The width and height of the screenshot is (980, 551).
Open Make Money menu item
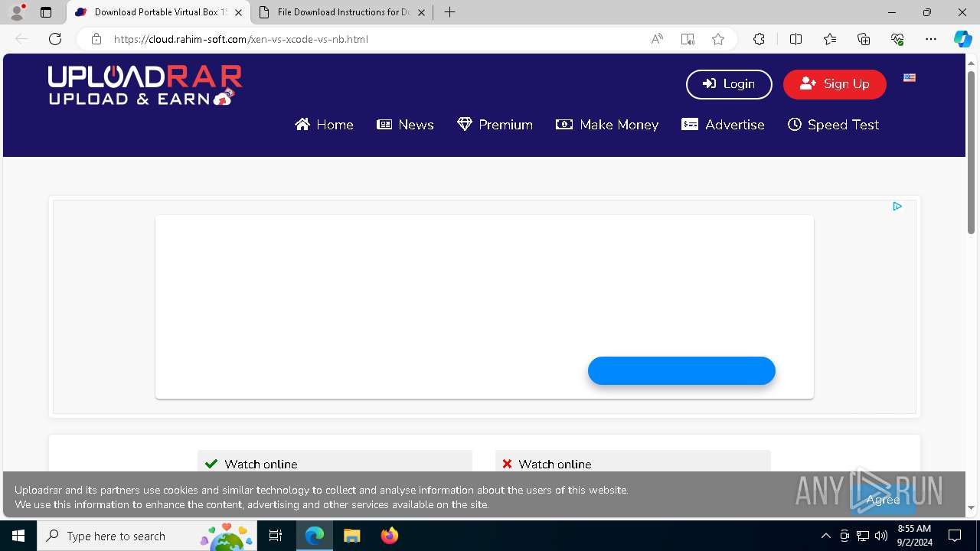[607, 125]
